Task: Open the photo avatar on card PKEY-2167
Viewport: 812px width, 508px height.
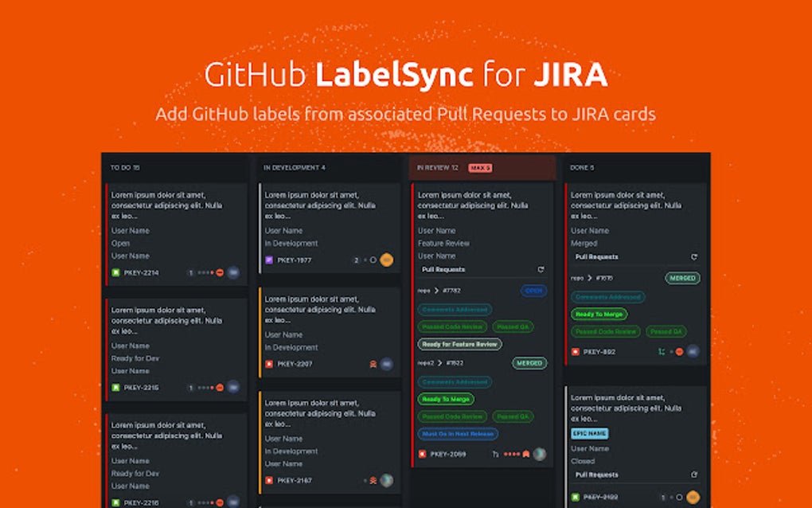Action: pyautogui.click(x=386, y=481)
